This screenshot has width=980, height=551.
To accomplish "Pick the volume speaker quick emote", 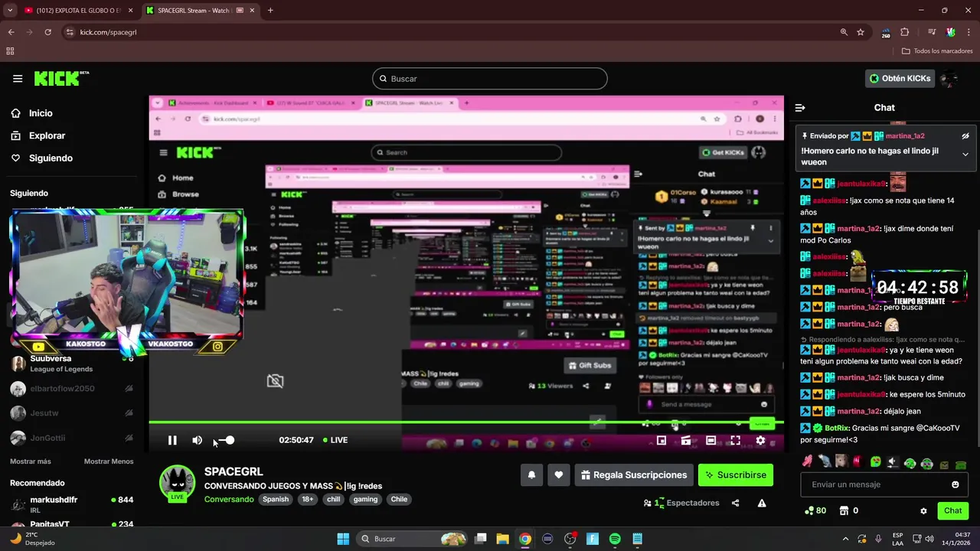I will 892,462.
